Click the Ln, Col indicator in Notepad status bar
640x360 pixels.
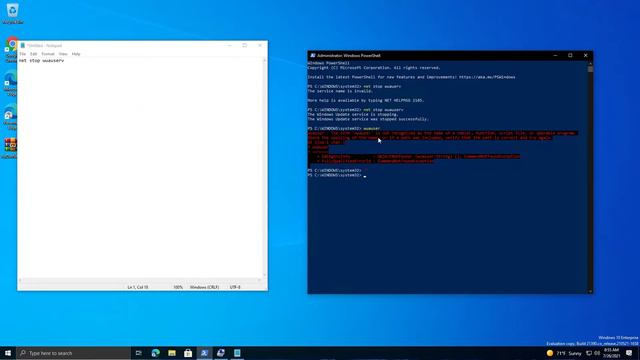coord(138,287)
